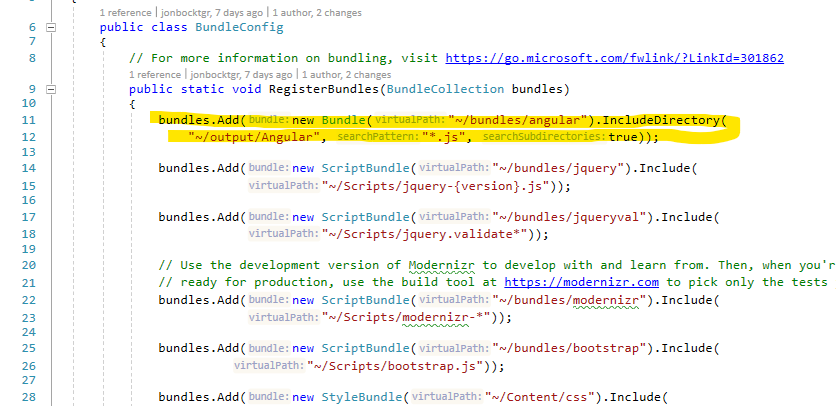Open the go.microsoft.com fwlink bundling link
This screenshot has width=836, height=406.
click(614, 58)
